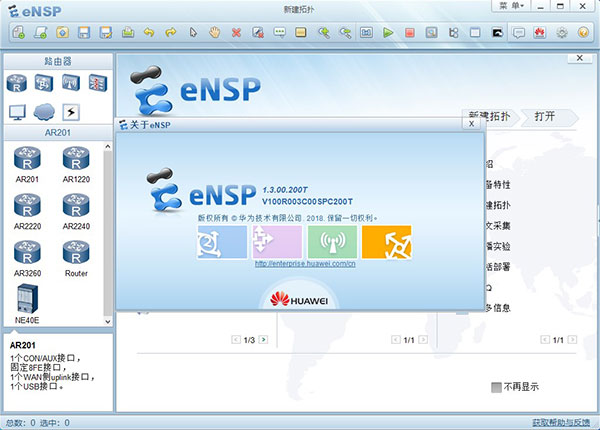Pick the AR2240 router device
Viewport: 600px width, 430px height.
point(76,212)
